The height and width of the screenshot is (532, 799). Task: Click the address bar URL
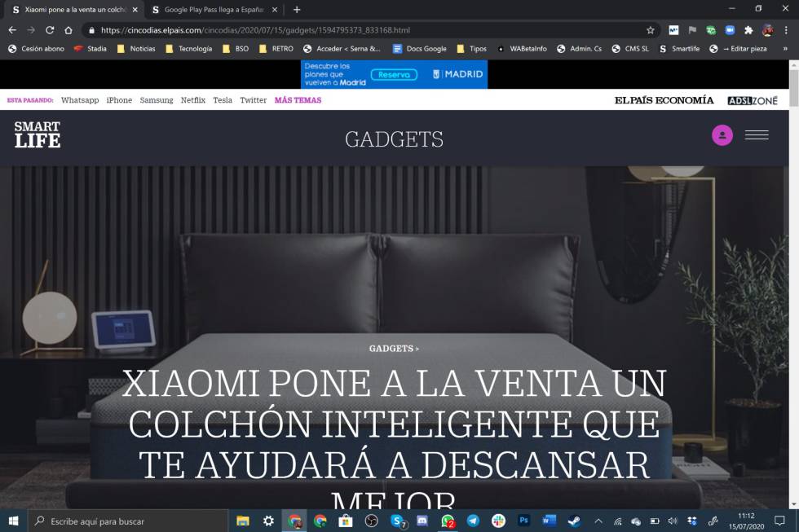[255, 30]
